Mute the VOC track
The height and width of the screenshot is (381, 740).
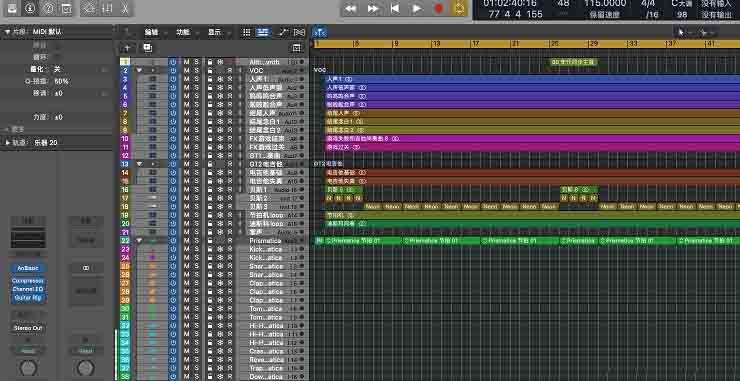186,70
